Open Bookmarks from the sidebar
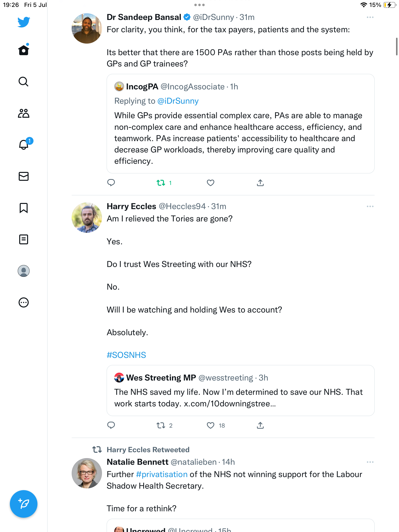This screenshot has width=399, height=532. (24, 208)
